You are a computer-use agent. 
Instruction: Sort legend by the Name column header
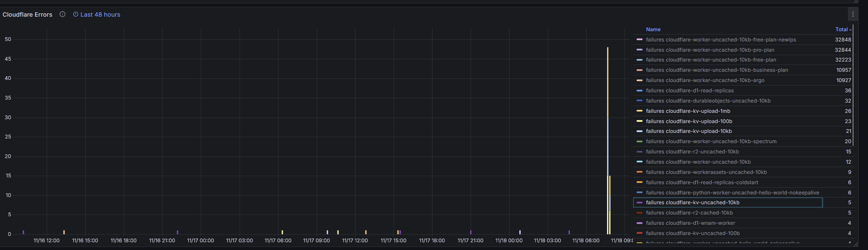click(653, 29)
